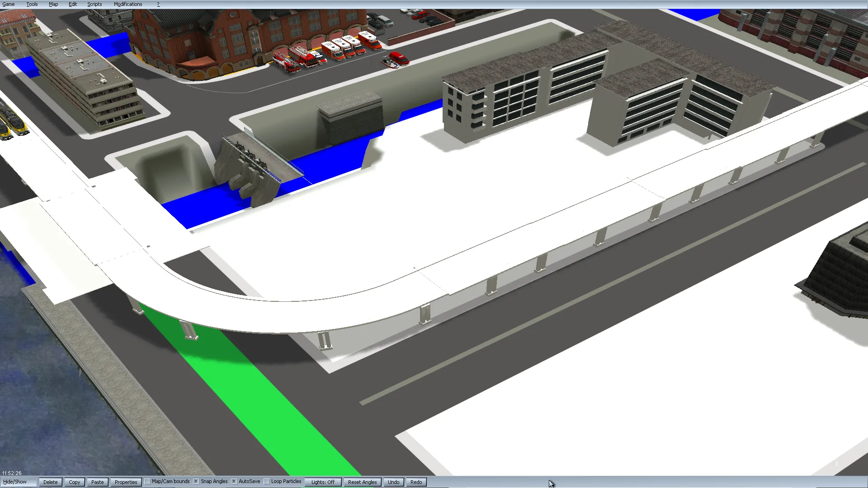Toggle the Lights: Off button
This screenshot has width=868, height=488.
point(323,482)
